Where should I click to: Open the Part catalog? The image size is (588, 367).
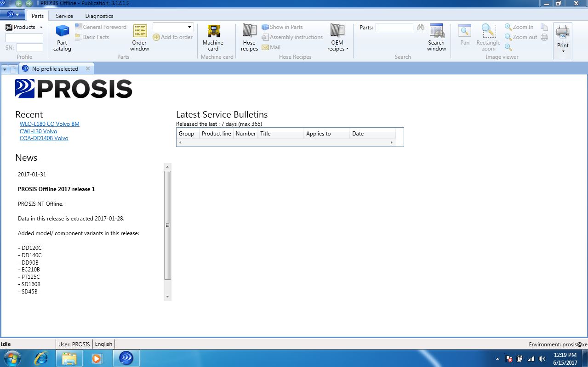(62, 38)
